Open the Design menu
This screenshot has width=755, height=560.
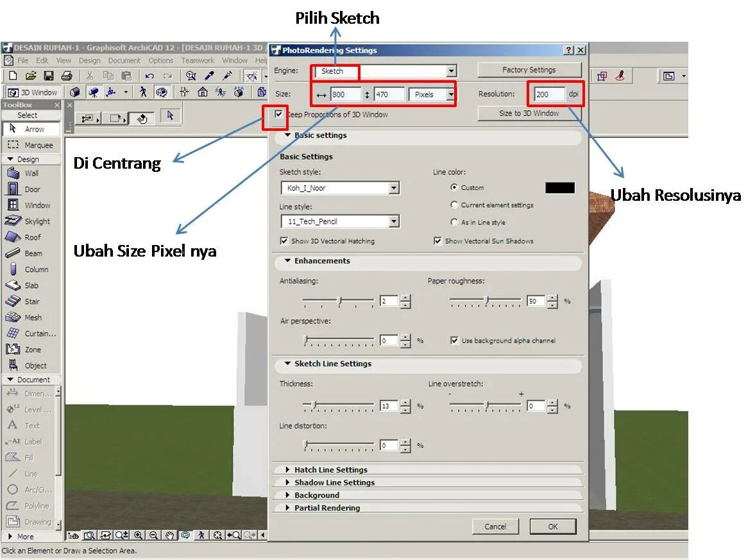(x=90, y=60)
